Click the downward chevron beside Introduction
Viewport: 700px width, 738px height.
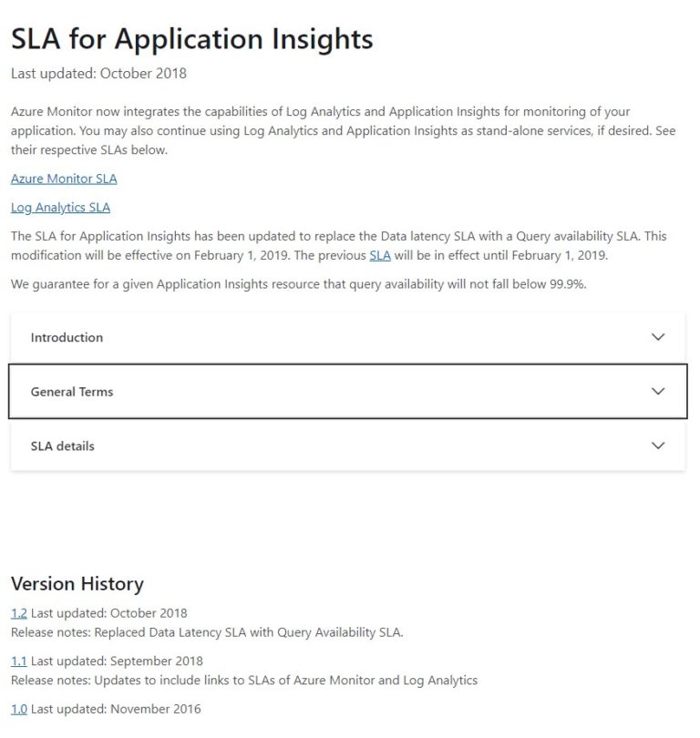(x=658, y=337)
